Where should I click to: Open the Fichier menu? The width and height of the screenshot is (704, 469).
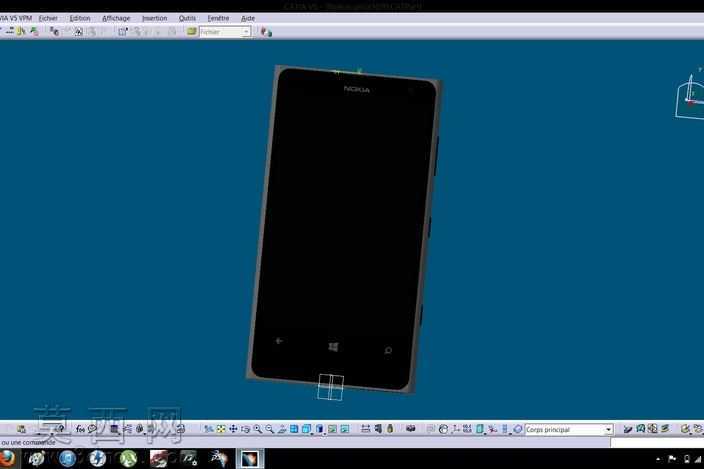pos(48,18)
